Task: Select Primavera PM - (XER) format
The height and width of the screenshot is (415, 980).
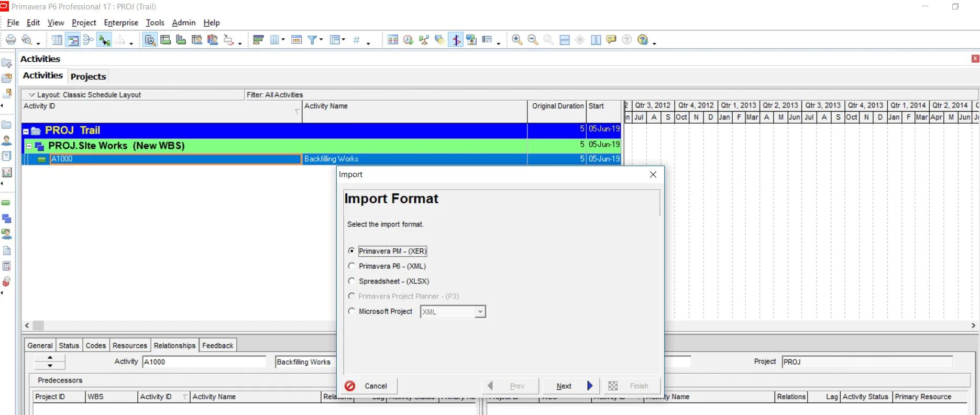Action: [387, 251]
